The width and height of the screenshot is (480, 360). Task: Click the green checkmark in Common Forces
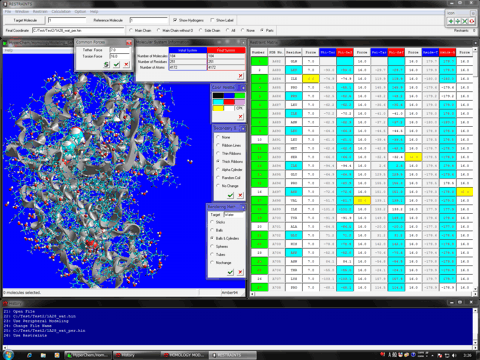(116, 64)
